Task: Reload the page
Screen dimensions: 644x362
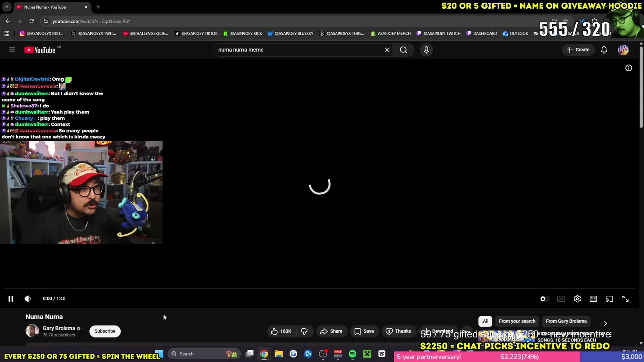Action: [x=31, y=21]
